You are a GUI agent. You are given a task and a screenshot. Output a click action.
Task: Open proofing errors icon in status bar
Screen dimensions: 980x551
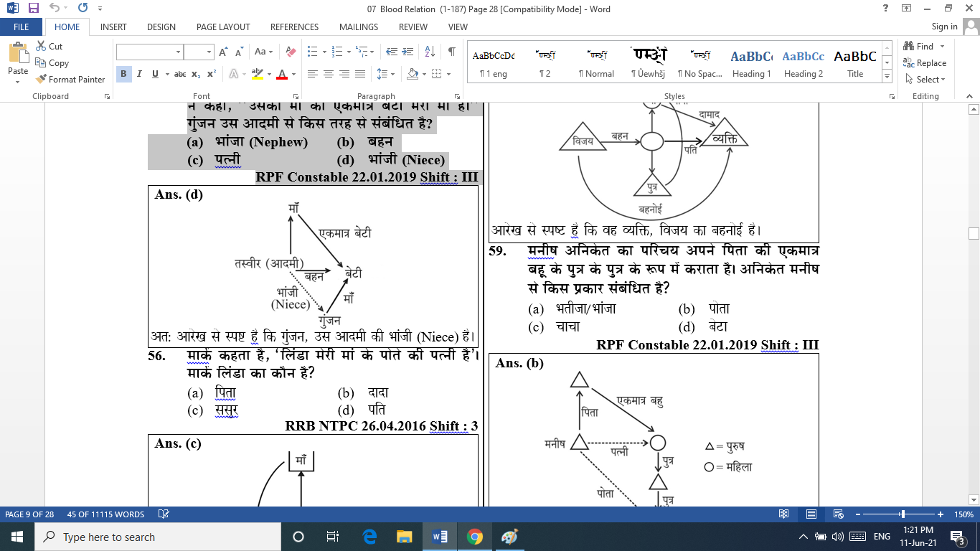coord(164,514)
